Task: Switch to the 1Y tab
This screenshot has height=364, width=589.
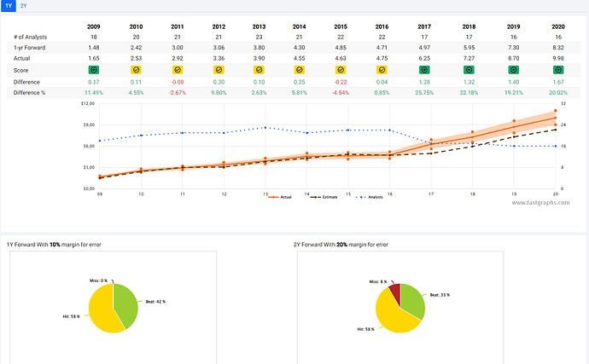Action: [x=9, y=5]
